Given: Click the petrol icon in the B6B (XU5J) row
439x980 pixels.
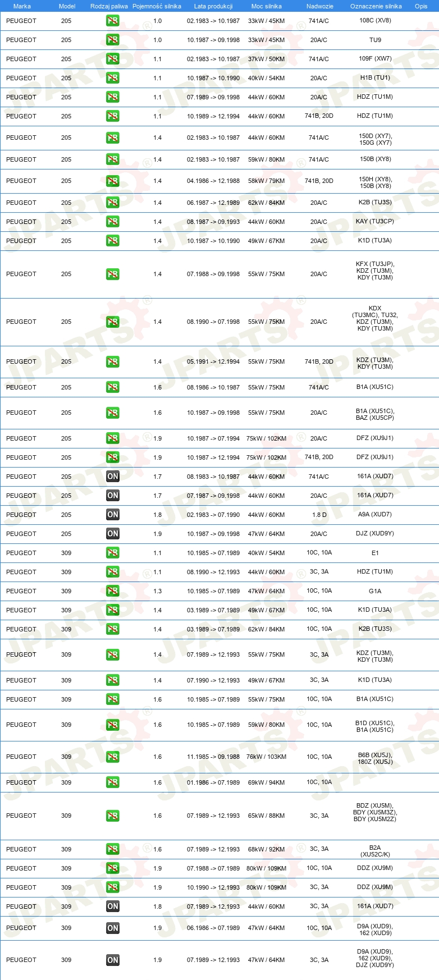Looking at the screenshot, I should pyautogui.click(x=113, y=757).
